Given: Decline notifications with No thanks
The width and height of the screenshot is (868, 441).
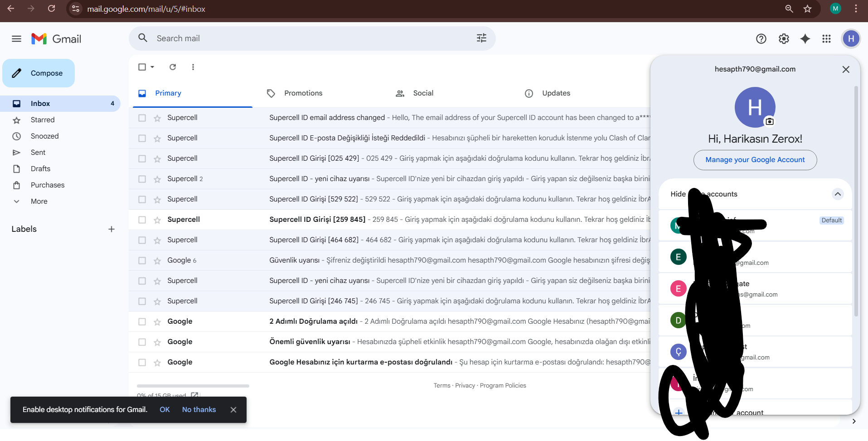Looking at the screenshot, I should coord(199,410).
